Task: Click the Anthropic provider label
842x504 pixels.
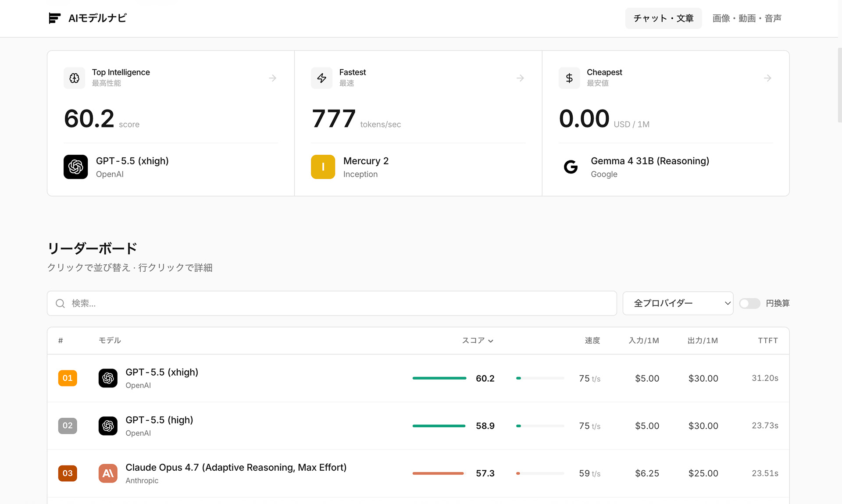Action: (x=142, y=480)
